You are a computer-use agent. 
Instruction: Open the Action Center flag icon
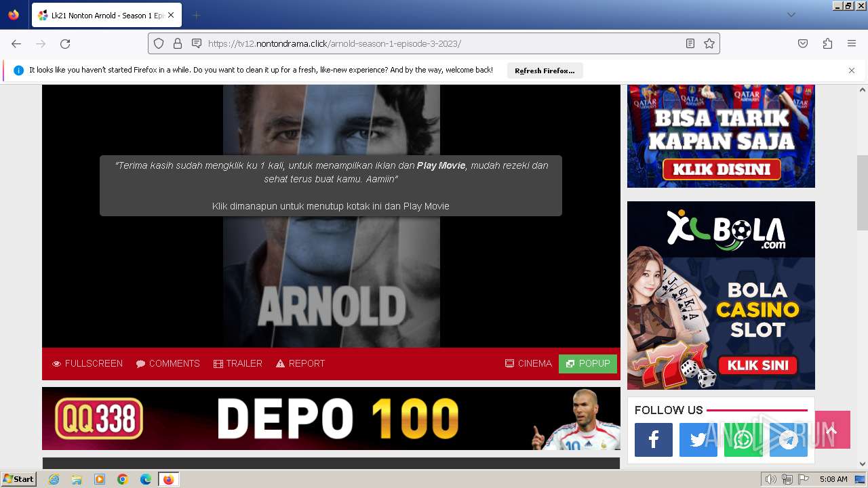click(x=804, y=479)
